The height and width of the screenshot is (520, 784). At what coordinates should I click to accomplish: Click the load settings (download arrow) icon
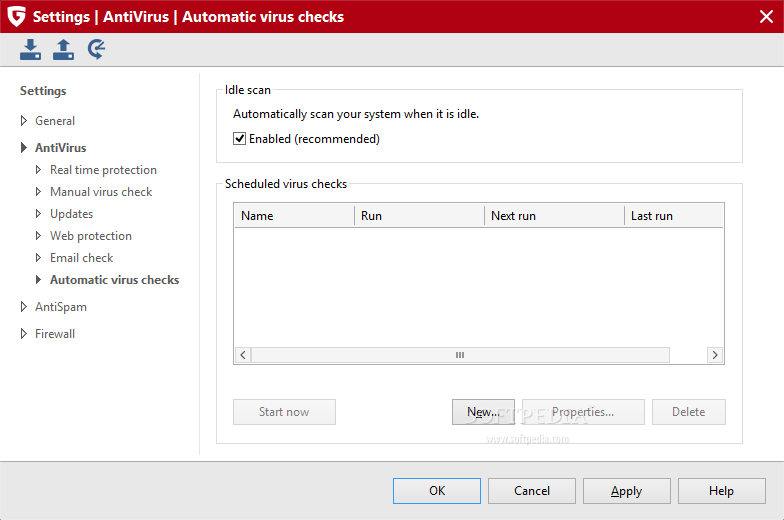tap(31, 49)
